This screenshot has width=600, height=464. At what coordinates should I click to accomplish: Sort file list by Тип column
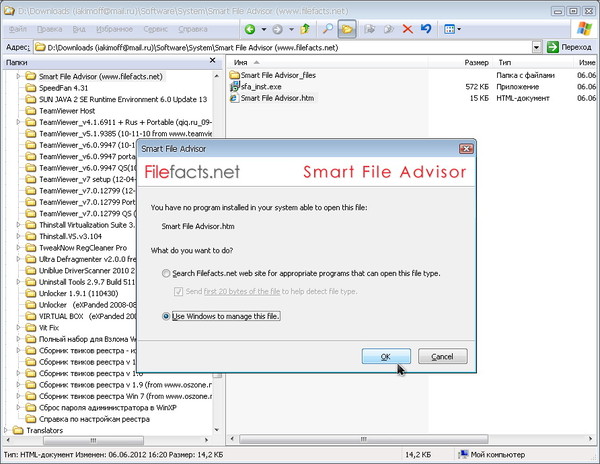(504, 62)
